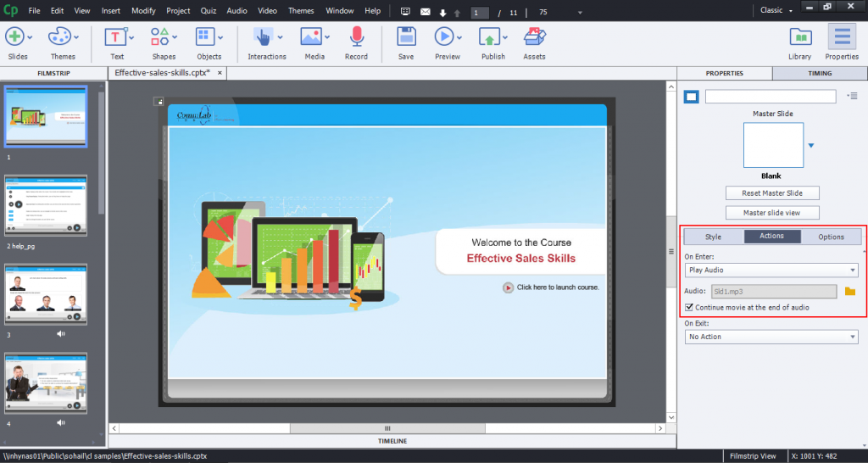Expand the Preview dropdown arrow

(459, 37)
